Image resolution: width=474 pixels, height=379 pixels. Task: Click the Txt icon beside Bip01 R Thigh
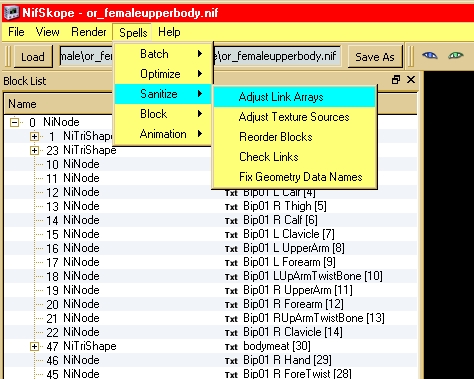231,207
